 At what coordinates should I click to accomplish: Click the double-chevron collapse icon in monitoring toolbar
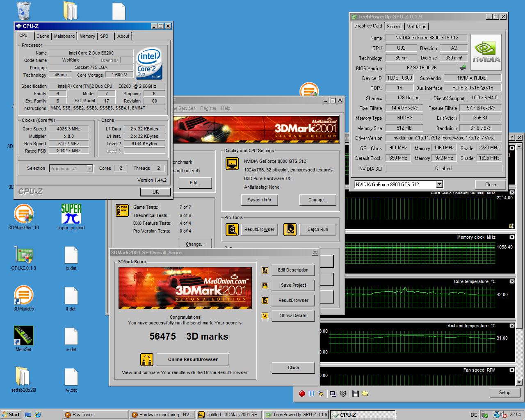(x=343, y=393)
